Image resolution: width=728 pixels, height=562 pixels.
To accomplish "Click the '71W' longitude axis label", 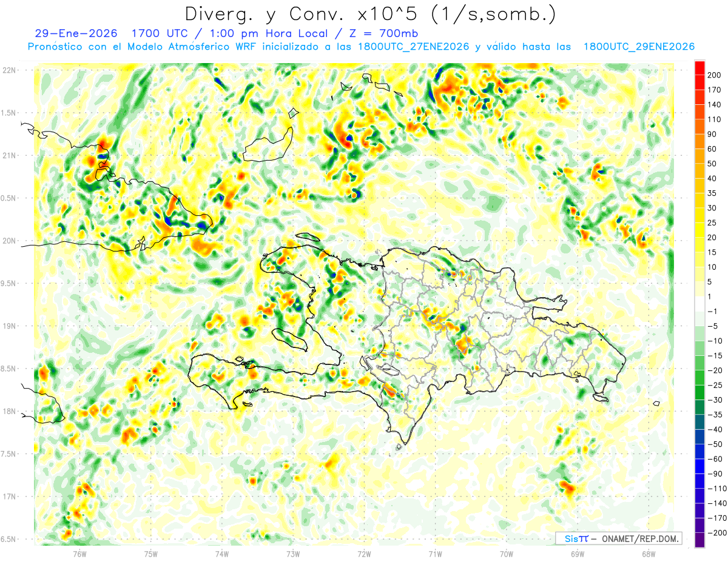I will pyautogui.click(x=435, y=553).
